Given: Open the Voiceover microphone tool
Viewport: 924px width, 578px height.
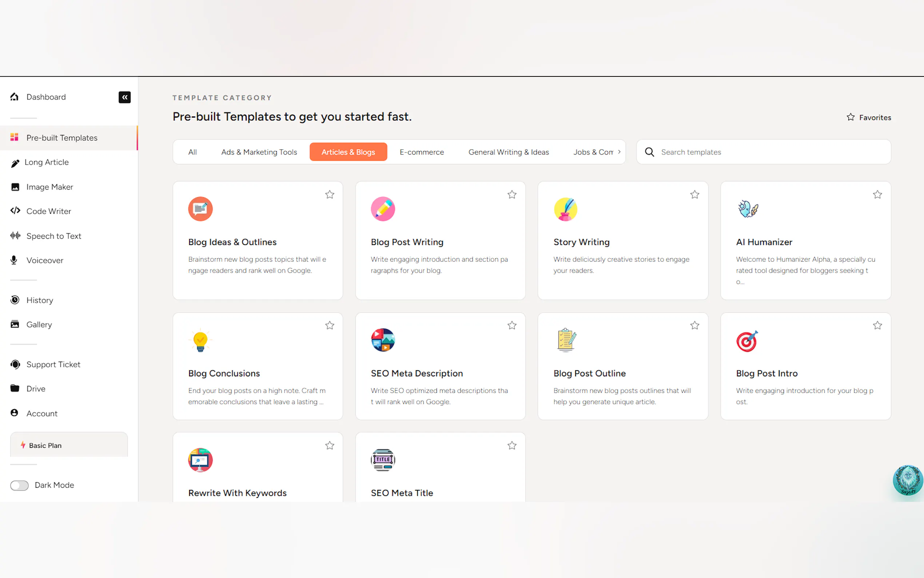Looking at the screenshot, I should (44, 260).
